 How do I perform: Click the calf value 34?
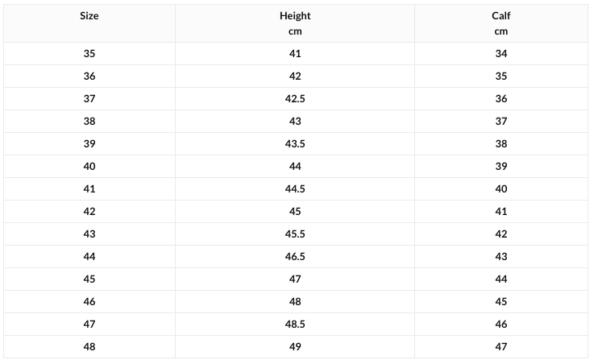(501, 54)
